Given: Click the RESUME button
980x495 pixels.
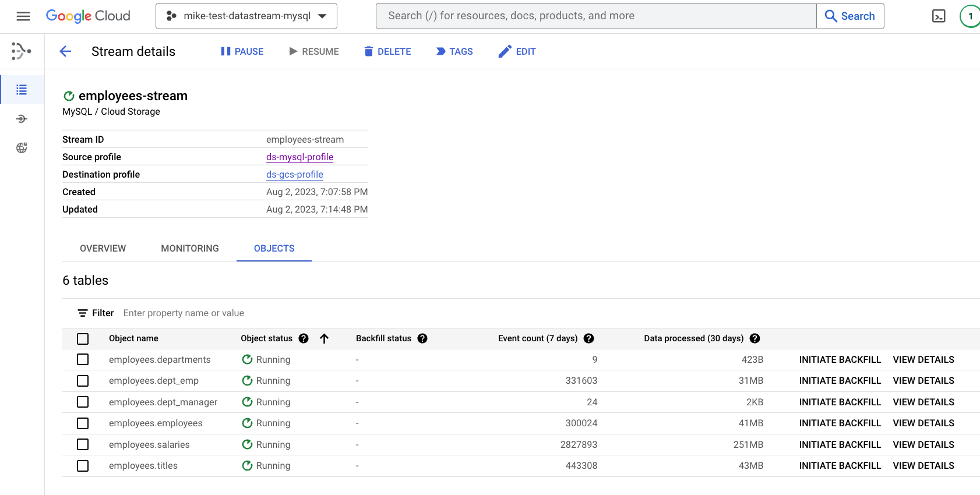Looking at the screenshot, I should coord(314,51).
